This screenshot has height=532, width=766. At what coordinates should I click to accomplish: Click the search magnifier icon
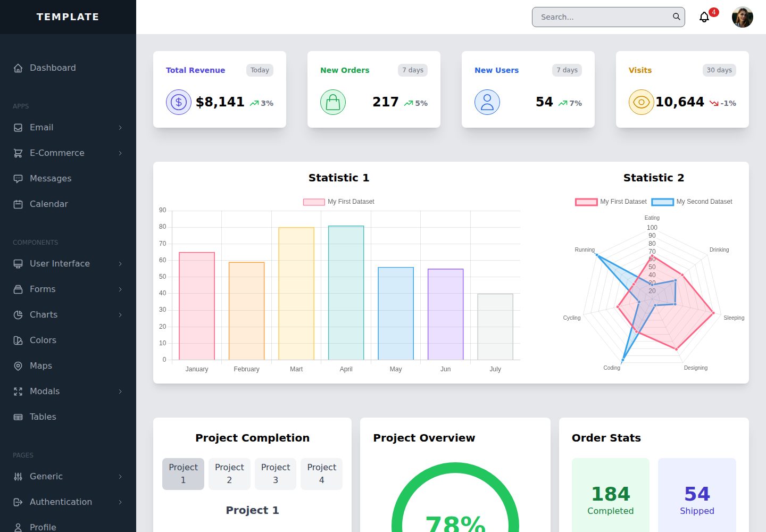pos(677,16)
